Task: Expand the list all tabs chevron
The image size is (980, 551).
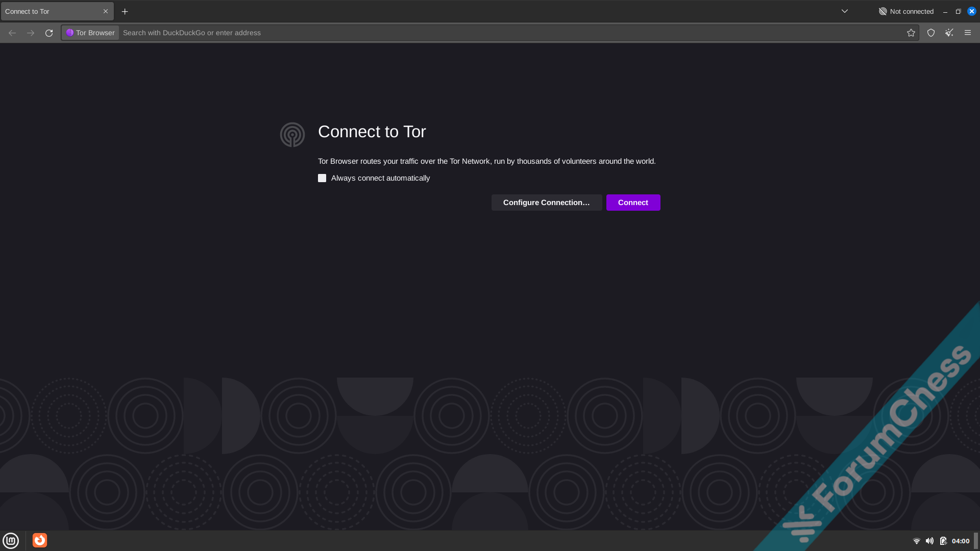Action: (x=845, y=11)
